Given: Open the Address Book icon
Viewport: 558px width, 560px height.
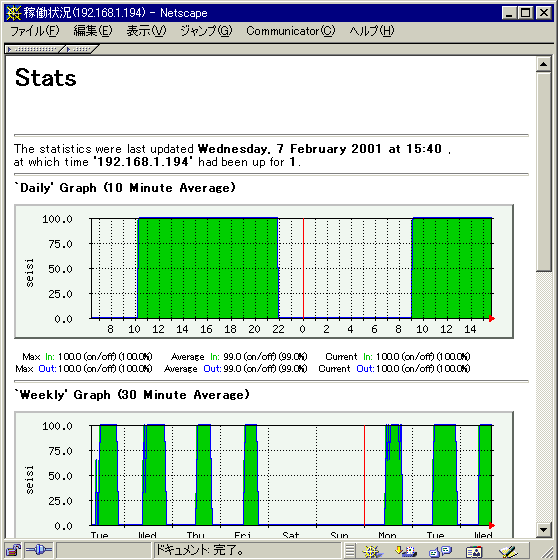Looking at the screenshot, I should (474, 551).
